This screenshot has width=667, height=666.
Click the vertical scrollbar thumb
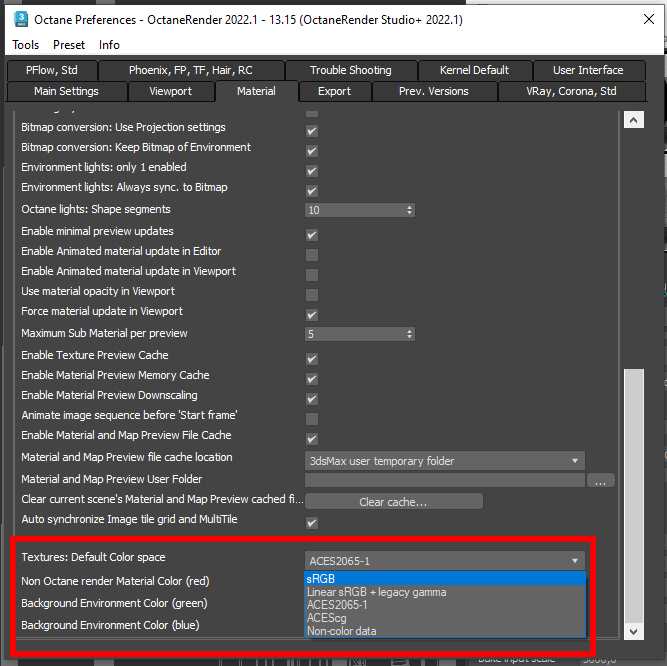coord(633,495)
